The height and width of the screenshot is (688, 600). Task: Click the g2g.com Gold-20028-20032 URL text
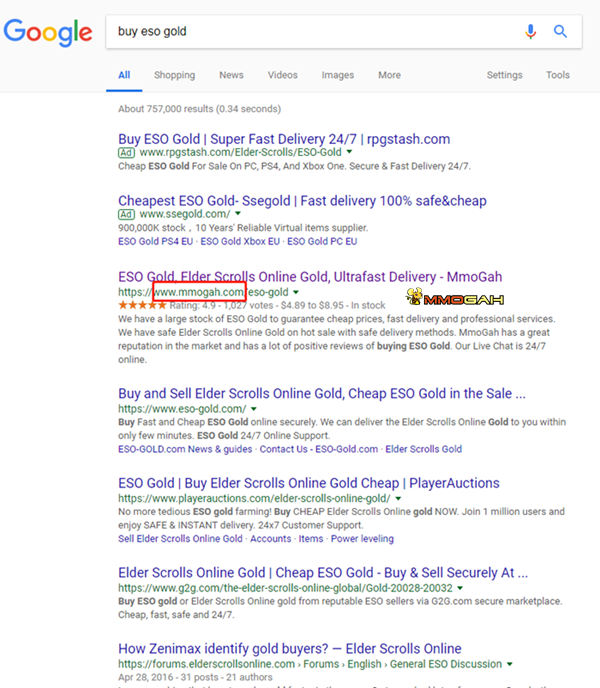point(285,588)
